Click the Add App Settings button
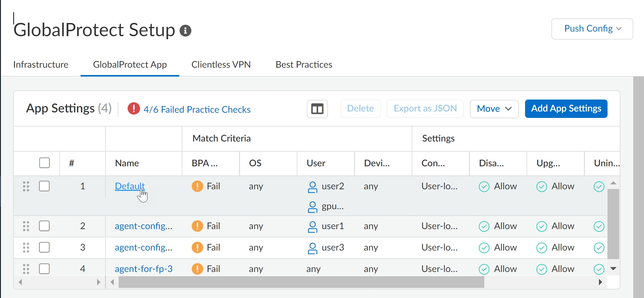This screenshot has height=298, width=644. (x=566, y=109)
